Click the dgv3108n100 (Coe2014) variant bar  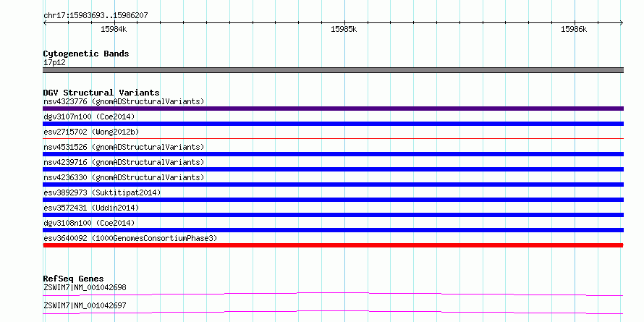point(333,230)
